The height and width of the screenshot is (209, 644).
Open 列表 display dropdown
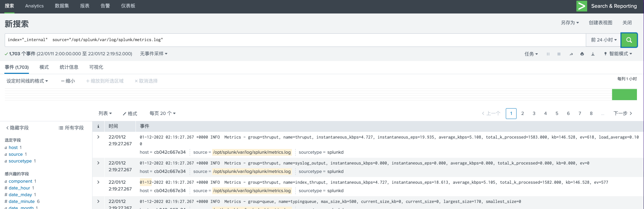coord(105,113)
